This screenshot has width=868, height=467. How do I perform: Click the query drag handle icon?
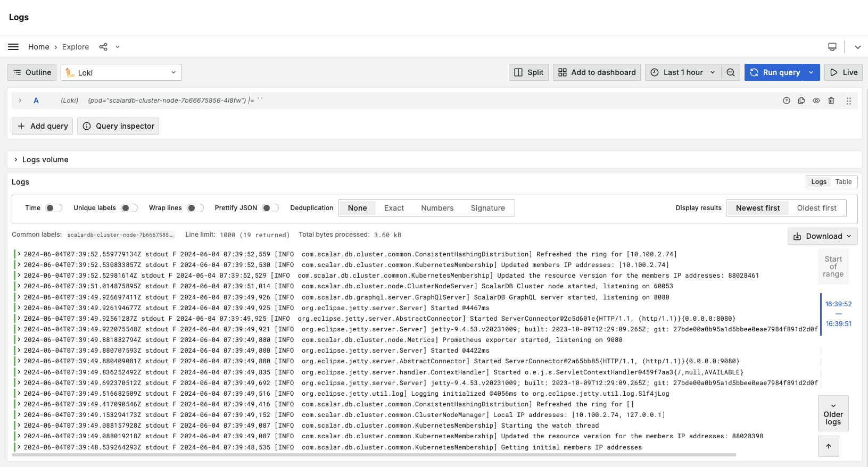coord(849,101)
